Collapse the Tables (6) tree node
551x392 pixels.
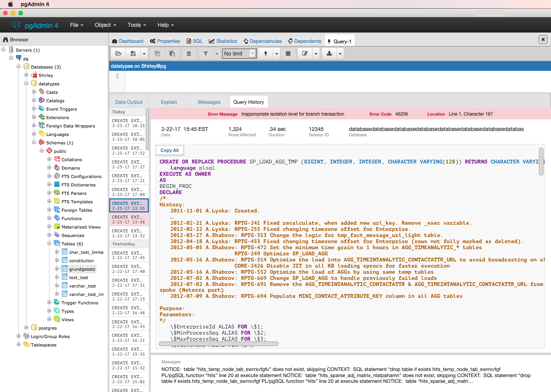pos(49,243)
